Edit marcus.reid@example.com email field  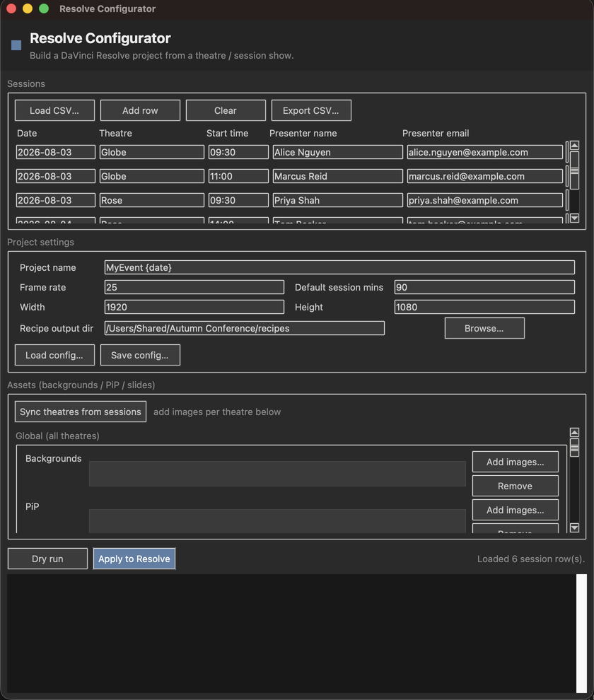(x=485, y=176)
